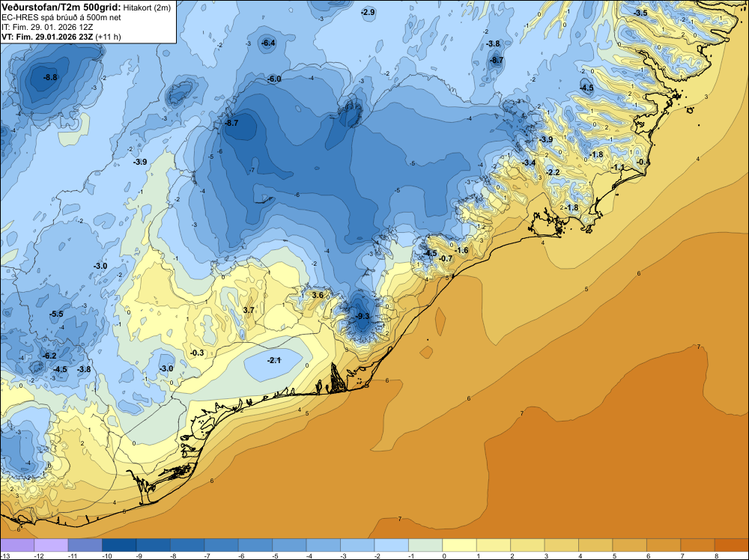Viewport: 749px width, 560px height.
Task: Select the legend swatch between -10 and -9
Action: click(119, 545)
